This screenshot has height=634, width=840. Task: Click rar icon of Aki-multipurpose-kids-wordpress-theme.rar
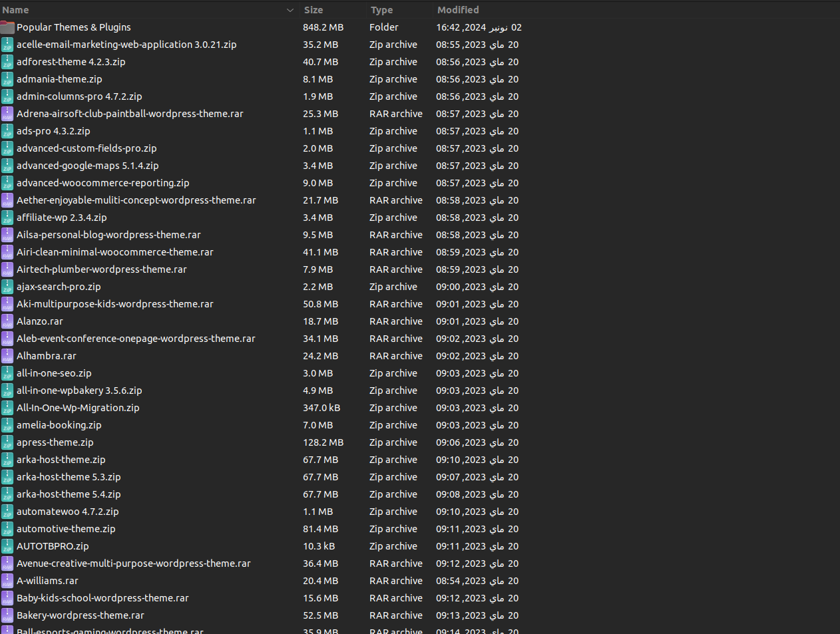[x=7, y=304]
